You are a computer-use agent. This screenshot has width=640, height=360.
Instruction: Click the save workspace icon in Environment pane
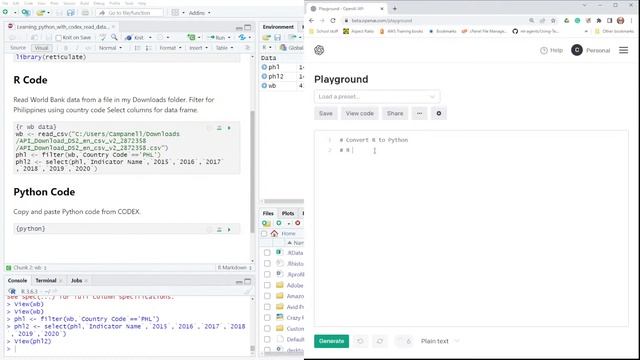(x=278, y=38)
